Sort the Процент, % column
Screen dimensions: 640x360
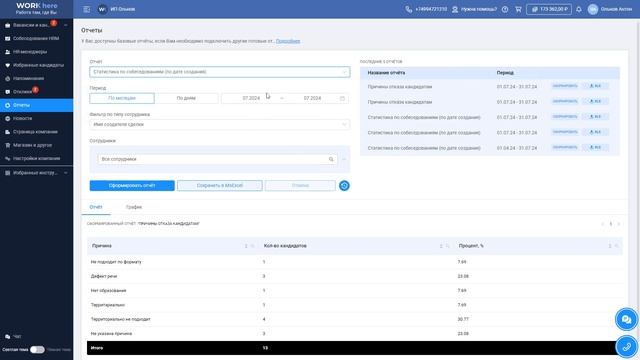pos(610,246)
